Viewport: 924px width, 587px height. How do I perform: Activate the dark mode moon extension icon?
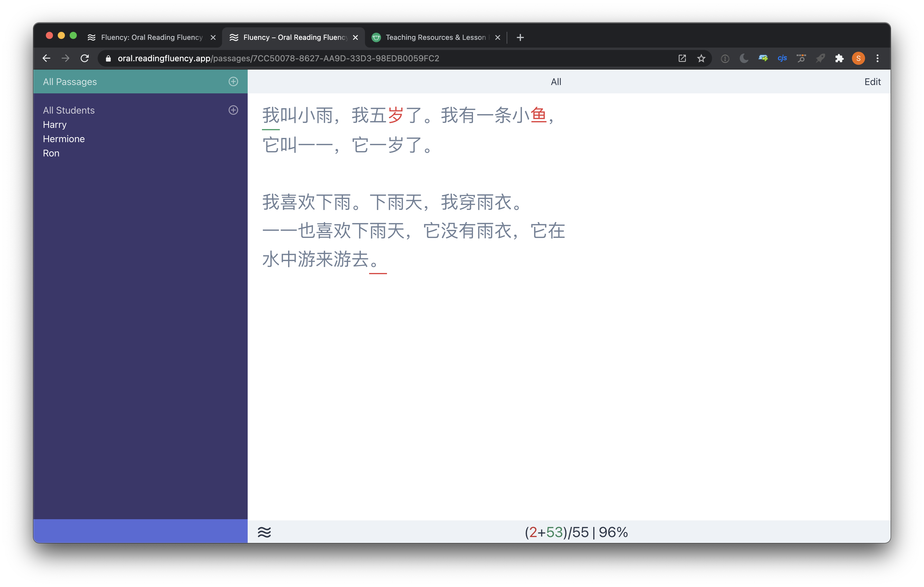[x=744, y=58]
